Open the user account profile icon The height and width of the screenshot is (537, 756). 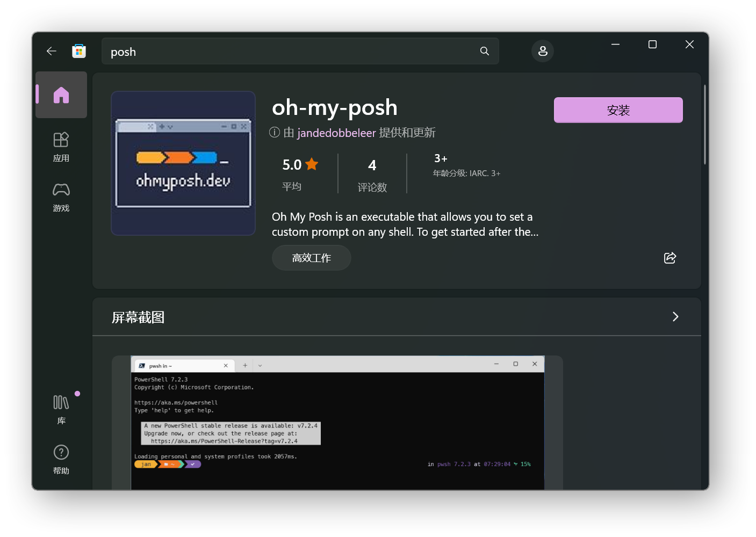[543, 51]
